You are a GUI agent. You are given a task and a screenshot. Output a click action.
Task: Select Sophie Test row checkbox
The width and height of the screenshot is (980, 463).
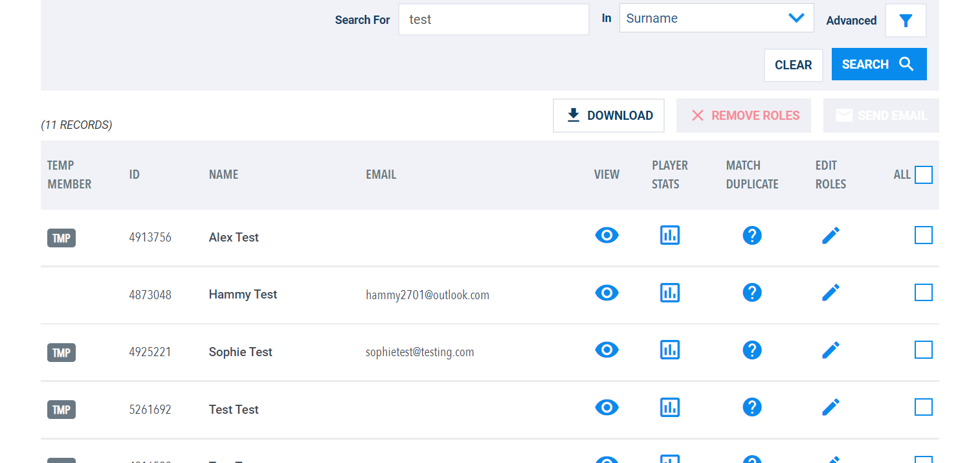coord(924,350)
